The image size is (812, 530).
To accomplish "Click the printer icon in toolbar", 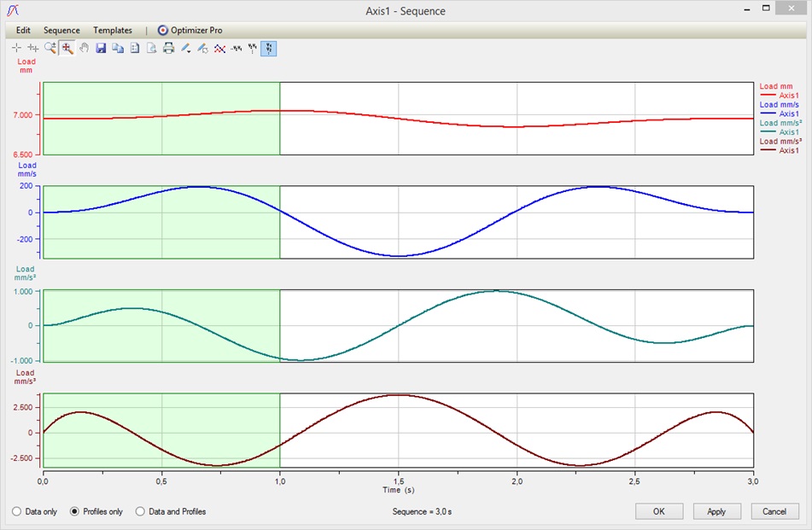I will click(168, 49).
